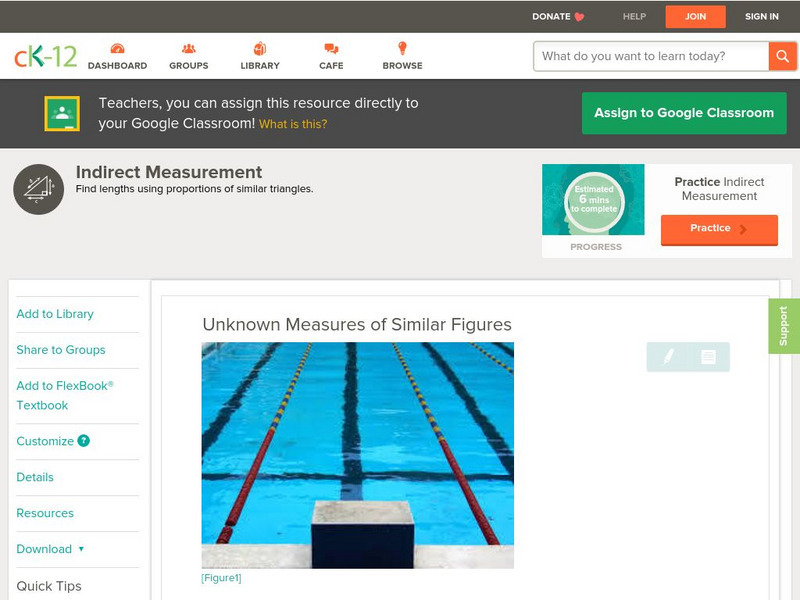Click the LIBRARY label in the navigation bar

click(x=260, y=66)
